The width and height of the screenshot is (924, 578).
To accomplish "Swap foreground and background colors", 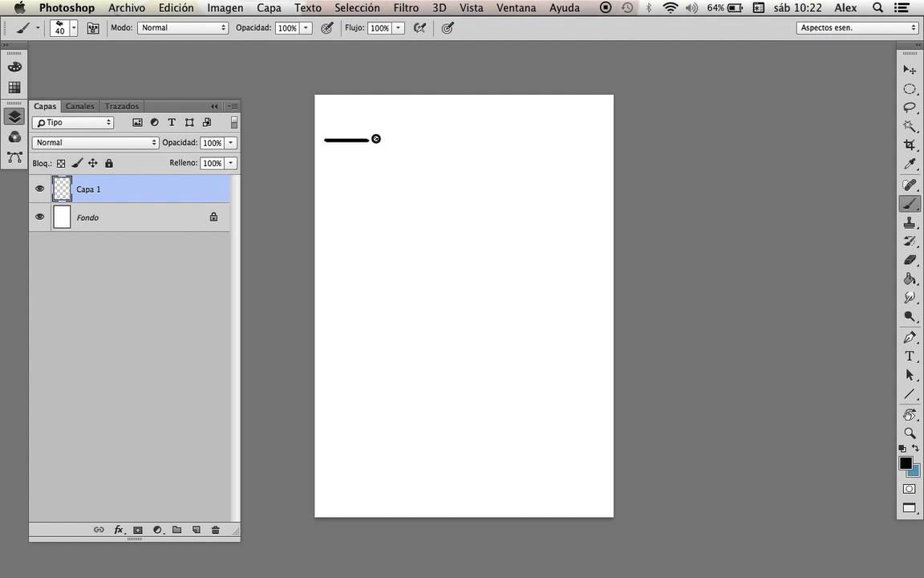I will 915,448.
